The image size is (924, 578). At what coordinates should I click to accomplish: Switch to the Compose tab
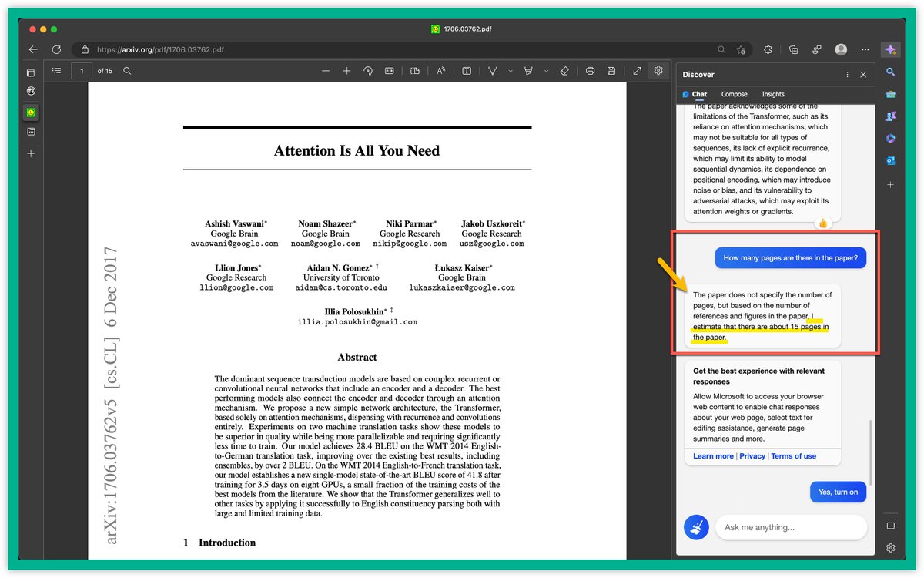[735, 94]
